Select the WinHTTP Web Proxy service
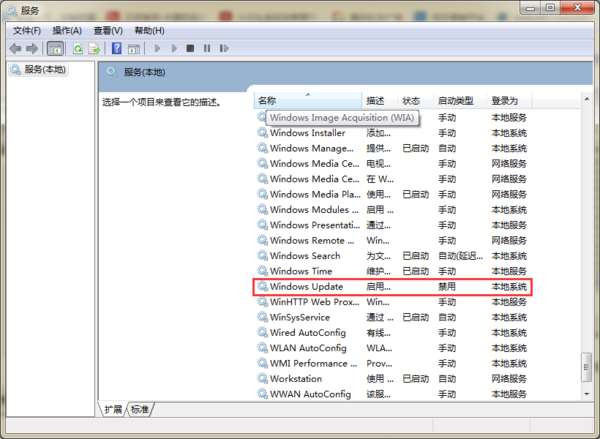This screenshot has width=600, height=439. pos(392,302)
